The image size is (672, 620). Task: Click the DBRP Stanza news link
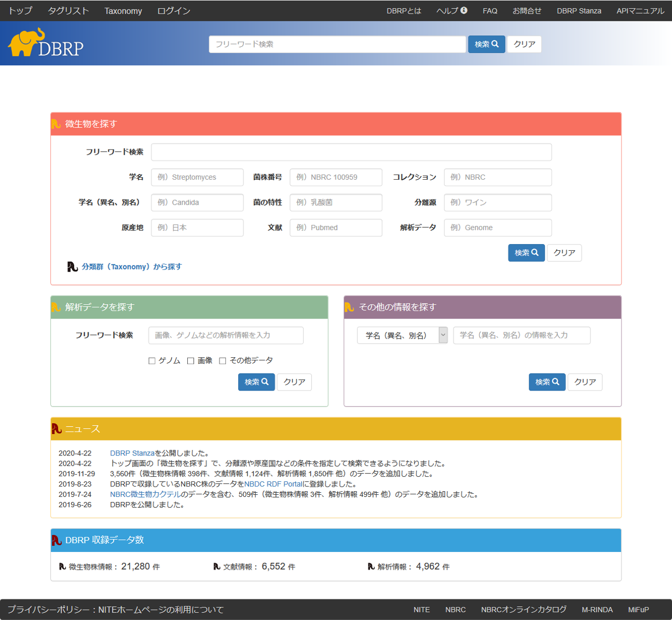pyautogui.click(x=132, y=453)
